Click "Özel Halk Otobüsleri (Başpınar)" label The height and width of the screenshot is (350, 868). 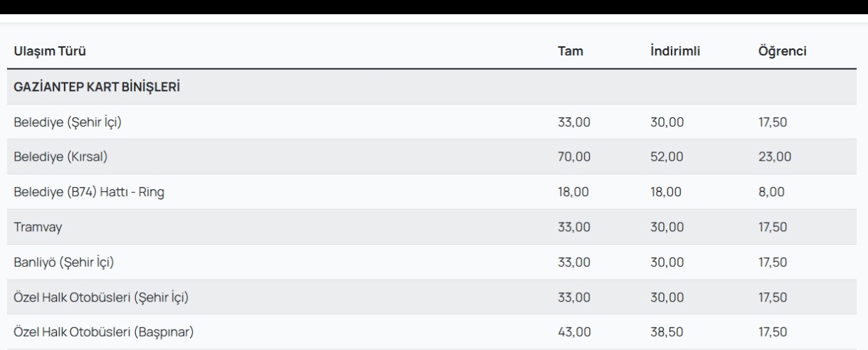tap(102, 332)
